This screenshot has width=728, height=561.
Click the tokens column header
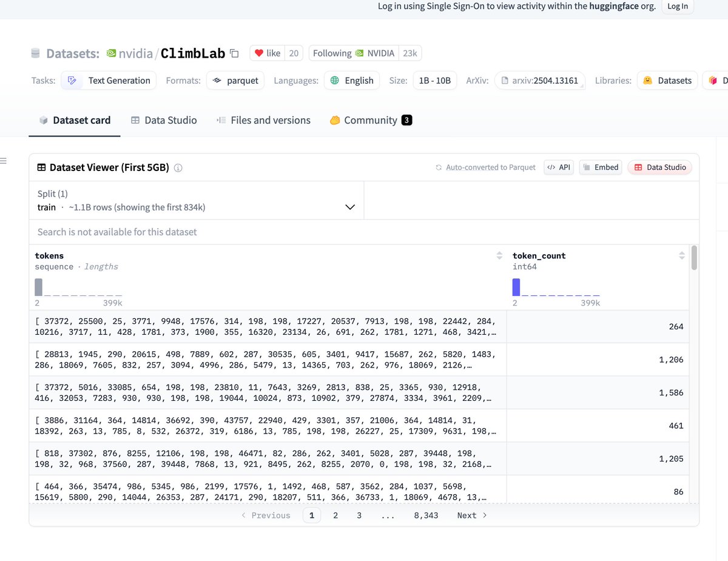click(49, 256)
